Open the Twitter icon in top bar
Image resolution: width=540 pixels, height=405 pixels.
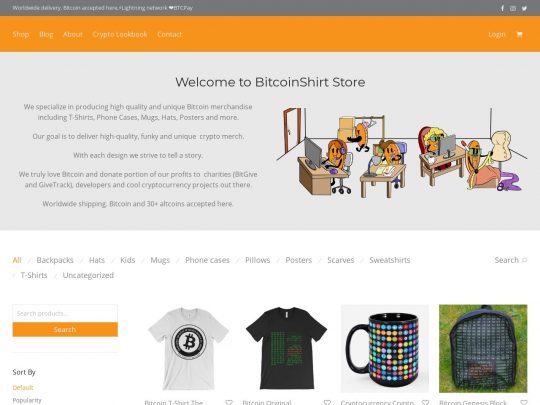(524, 8)
